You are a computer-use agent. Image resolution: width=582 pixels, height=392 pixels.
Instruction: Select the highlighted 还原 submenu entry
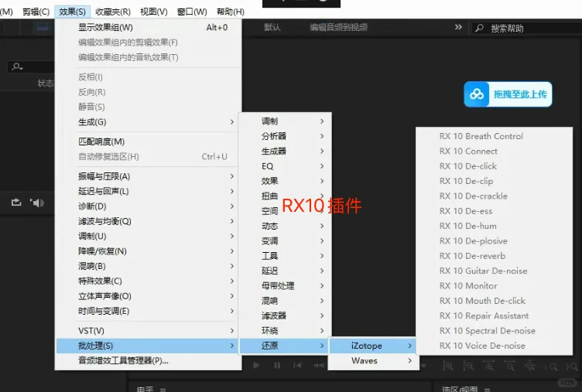click(x=284, y=346)
